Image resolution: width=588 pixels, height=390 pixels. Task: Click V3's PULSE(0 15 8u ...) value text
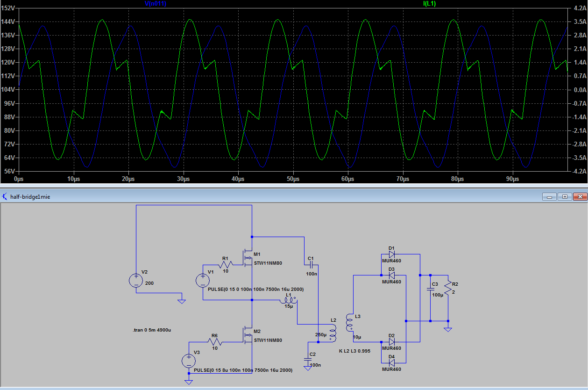click(x=243, y=370)
